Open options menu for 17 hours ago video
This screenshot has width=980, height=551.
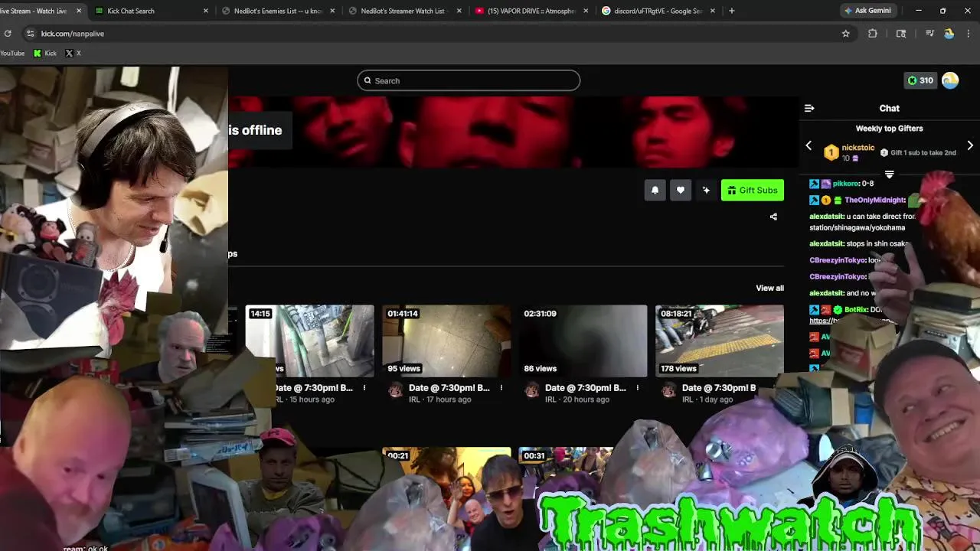[501, 388]
